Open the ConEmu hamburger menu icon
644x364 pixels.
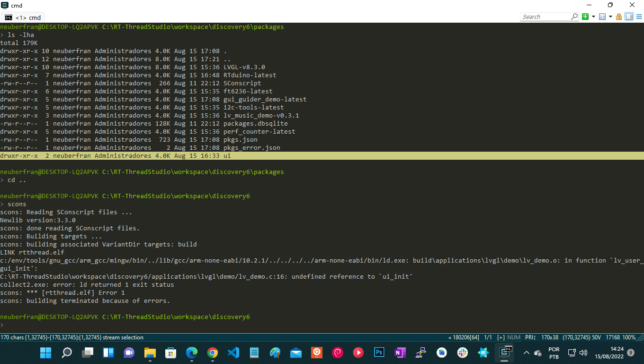[639, 16]
